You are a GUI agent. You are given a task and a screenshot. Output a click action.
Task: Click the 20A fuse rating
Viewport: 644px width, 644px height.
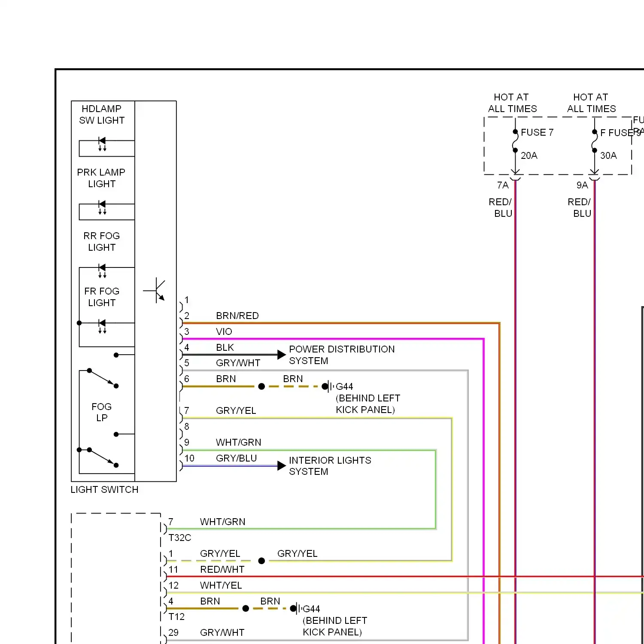pyautogui.click(x=529, y=156)
